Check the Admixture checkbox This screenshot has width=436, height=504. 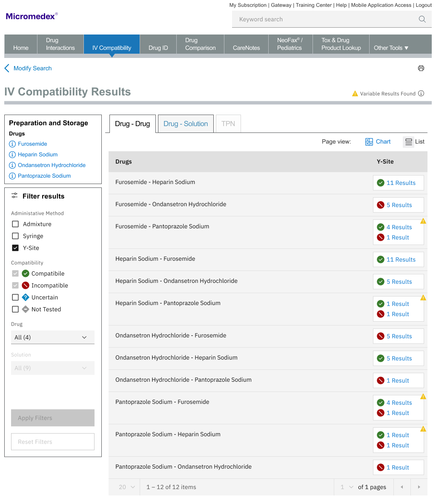[x=15, y=224]
